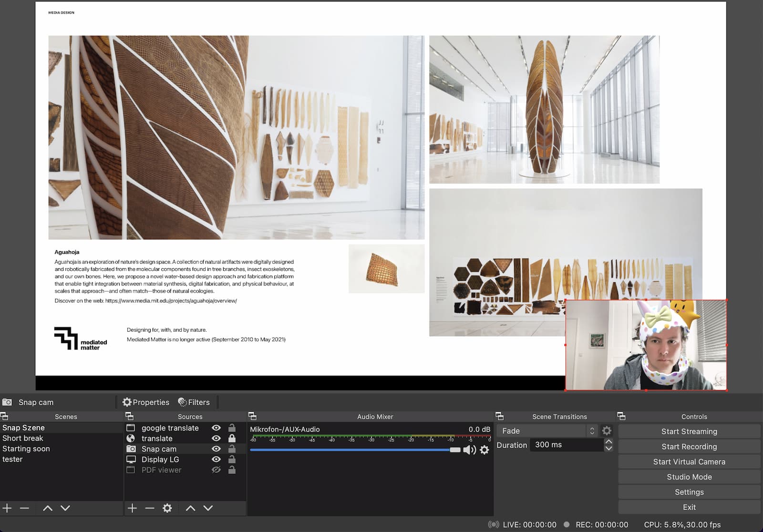Move the scene down with the arrow

point(65,508)
